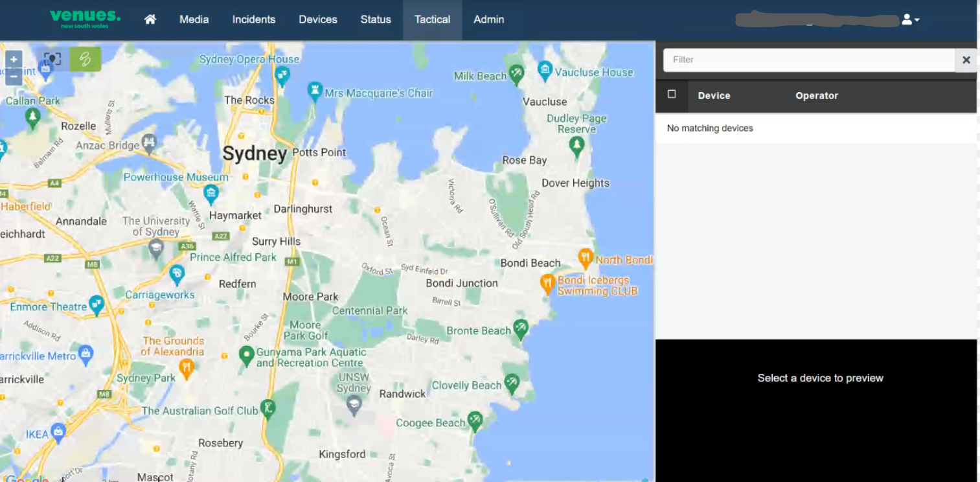Focus the Filter input field
This screenshot has height=482, width=980.
tap(809, 60)
